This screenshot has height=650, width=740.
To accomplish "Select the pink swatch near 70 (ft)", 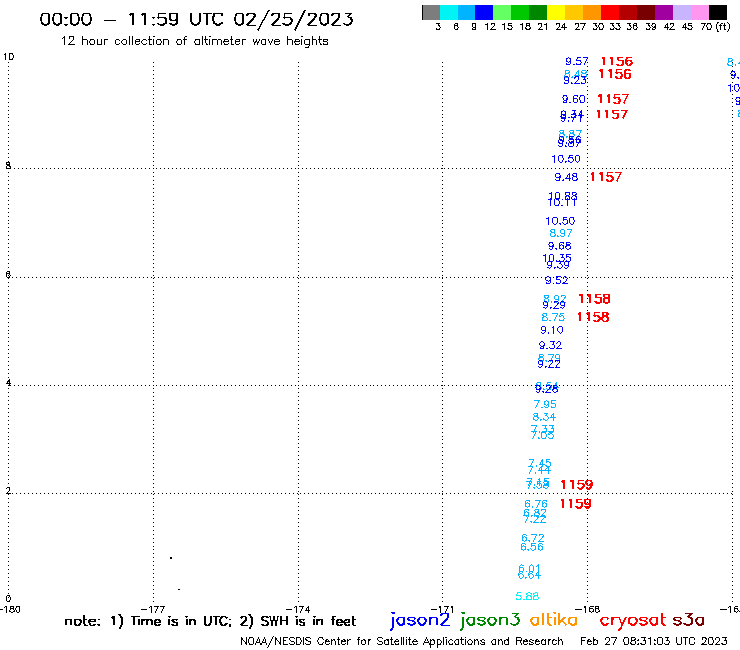I will [x=699, y=12].
